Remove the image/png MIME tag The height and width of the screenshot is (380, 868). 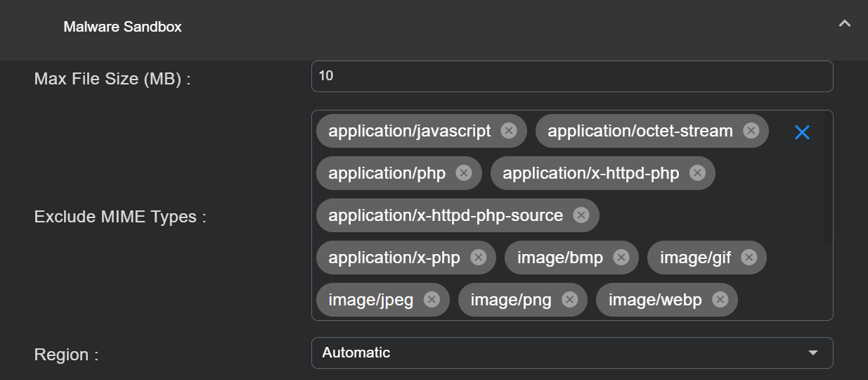(569, 300)
